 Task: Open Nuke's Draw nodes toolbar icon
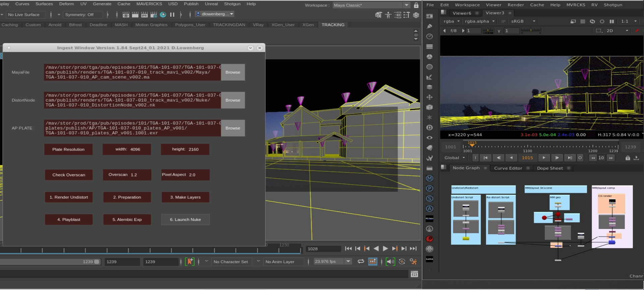[x=429, y=26]
